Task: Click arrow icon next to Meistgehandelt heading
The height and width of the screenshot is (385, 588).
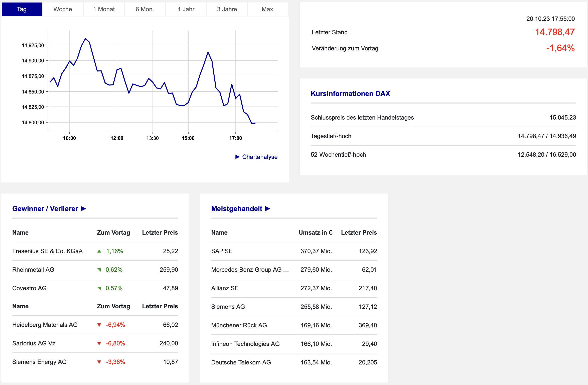Action: (267, 209)
